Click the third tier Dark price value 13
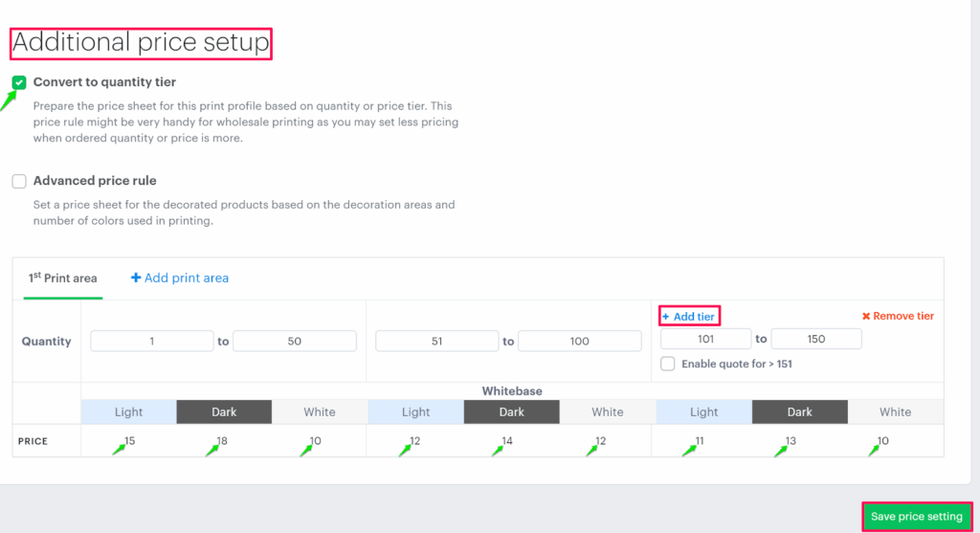Image resolution: width=980 pixels, height=533 pixels. [x=791, y=441]
